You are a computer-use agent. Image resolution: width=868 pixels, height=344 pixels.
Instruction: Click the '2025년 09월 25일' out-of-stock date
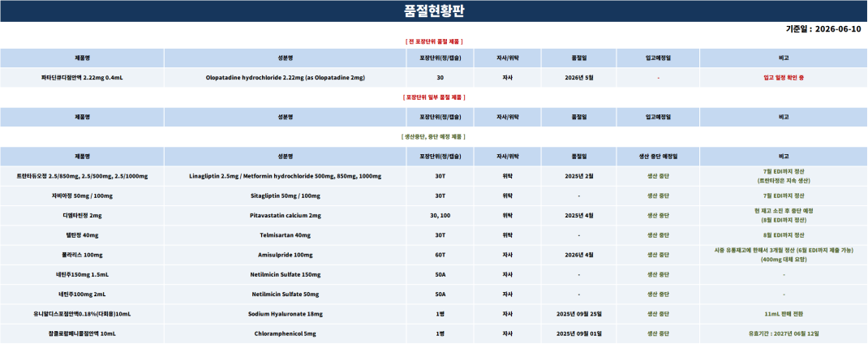(578, 314)
